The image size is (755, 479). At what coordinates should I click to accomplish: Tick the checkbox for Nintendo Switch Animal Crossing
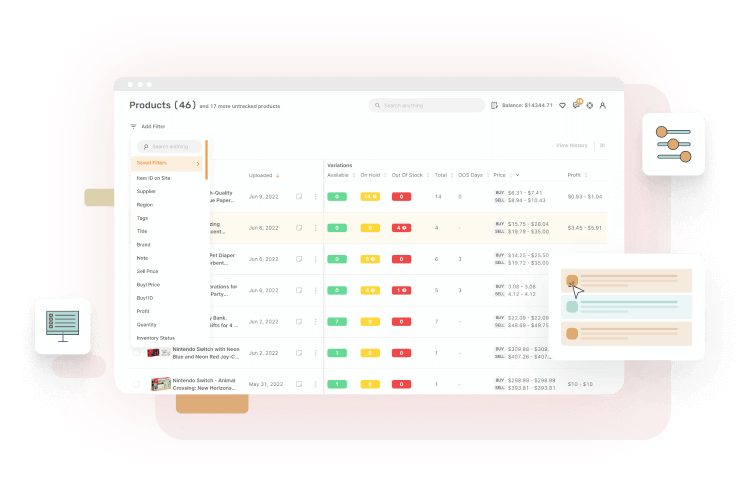tap(138, 384)
